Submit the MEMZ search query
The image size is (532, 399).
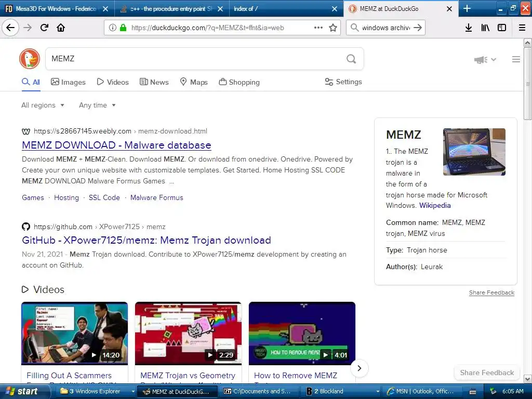pyautogui.click(x=351, y=59)
